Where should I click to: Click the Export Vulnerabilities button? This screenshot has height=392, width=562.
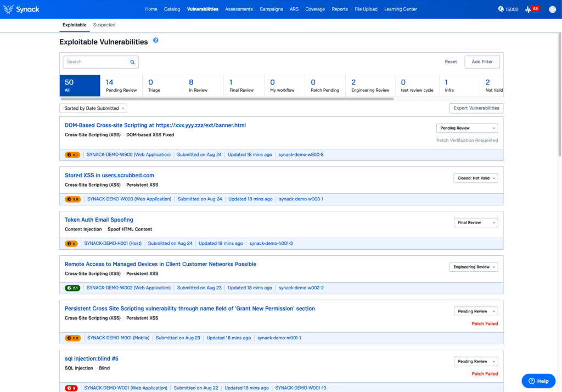[x=476, y=109]
